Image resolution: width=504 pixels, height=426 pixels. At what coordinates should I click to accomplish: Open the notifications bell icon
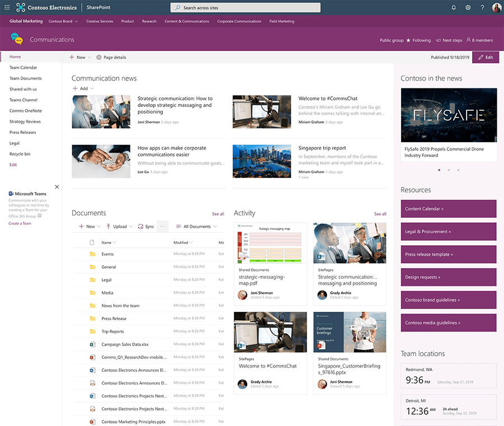[x=454, y=7]
